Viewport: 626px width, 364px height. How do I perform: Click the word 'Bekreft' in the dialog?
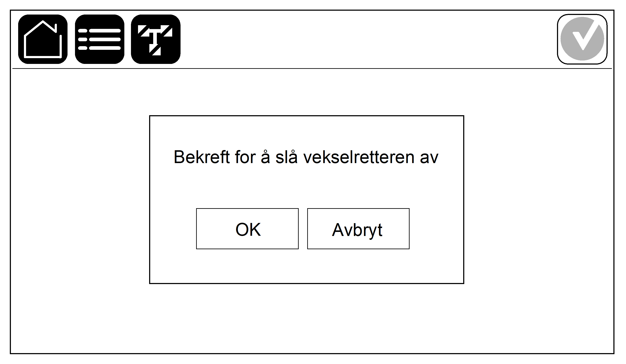tap(202, 157)
